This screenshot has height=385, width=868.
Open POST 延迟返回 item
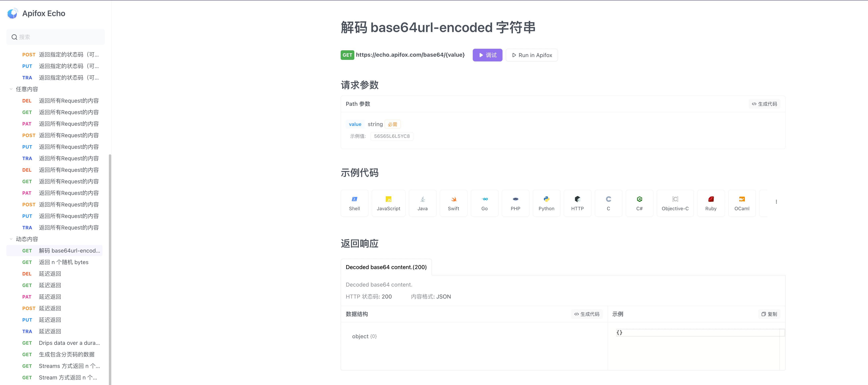[55, 308]
